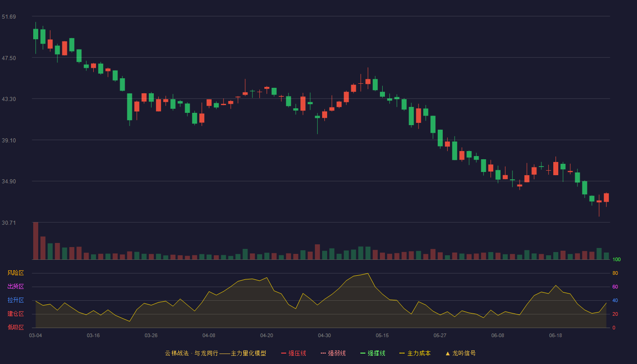The width and height of the screenshot is (637, 364).
Task: Click the 40 indicator scale value
Action: coord(615,300)
